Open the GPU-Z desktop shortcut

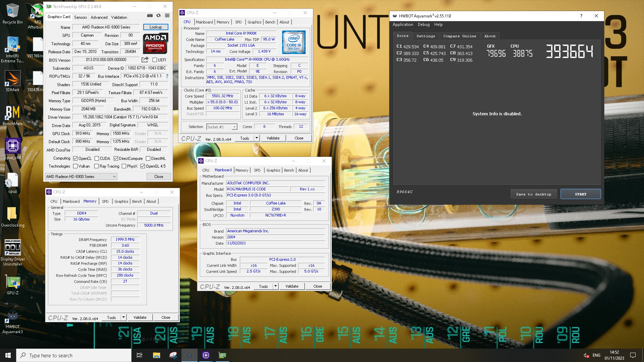click(x=12, y=285)
